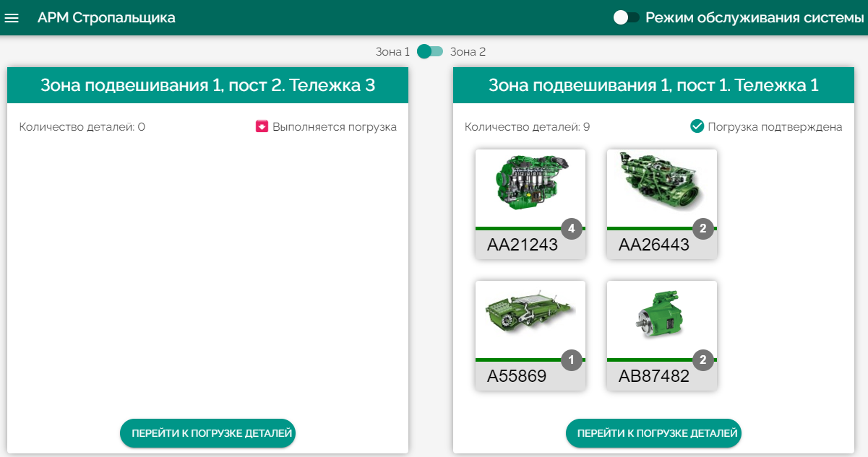Click quantity badge 2 on AB87482
868x457 pixels.
(x=703, y=360)
